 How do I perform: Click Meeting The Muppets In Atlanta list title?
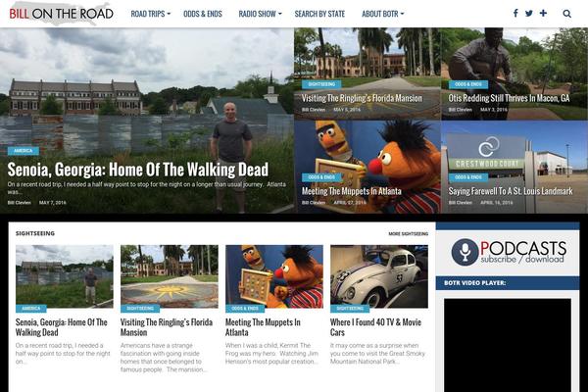263,327
